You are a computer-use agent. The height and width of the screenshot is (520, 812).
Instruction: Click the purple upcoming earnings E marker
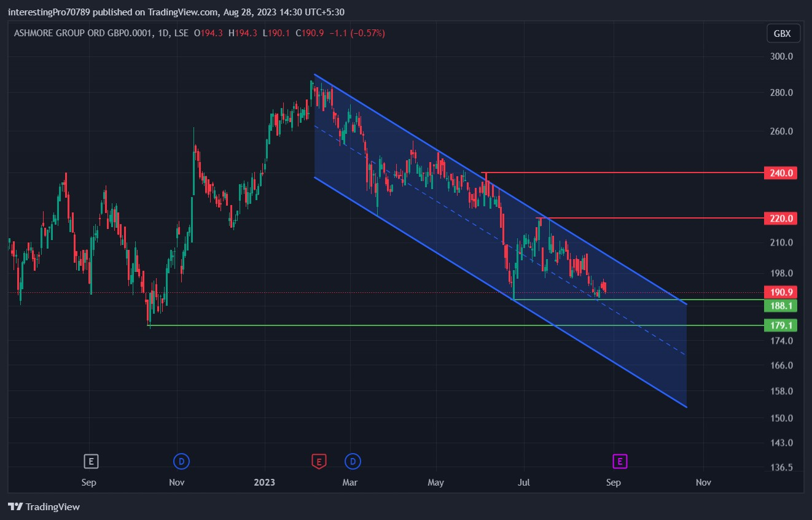(x=620, y=460)
